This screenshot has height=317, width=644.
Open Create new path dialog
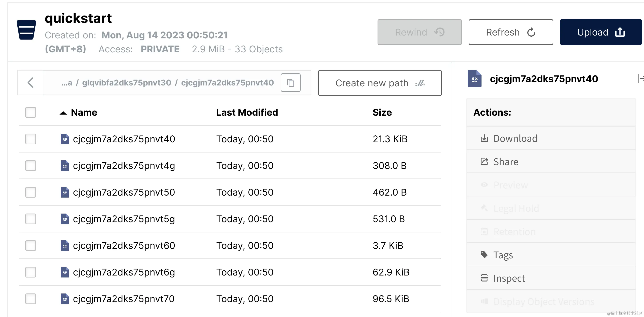click(x=380, y=83)
